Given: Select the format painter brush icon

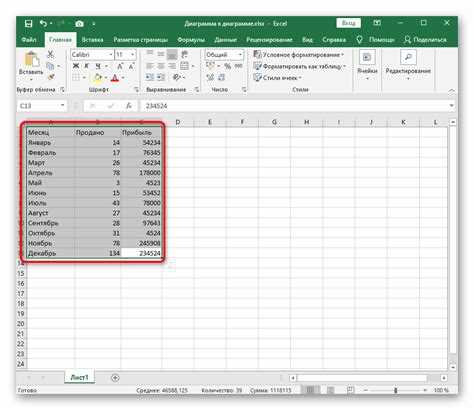Looking at the screenshot, I should pos(51,77).
